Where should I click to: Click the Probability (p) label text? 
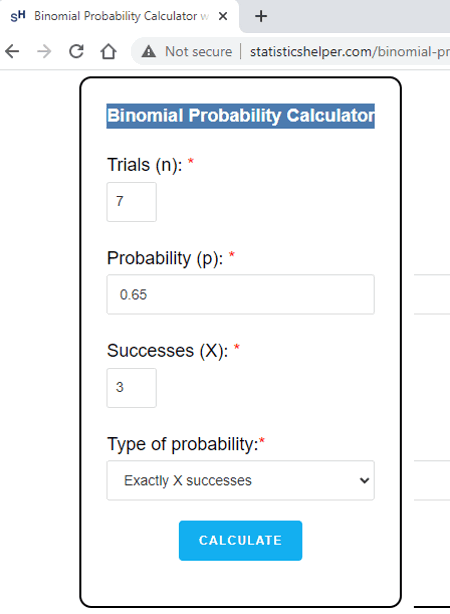click(165, 258)
